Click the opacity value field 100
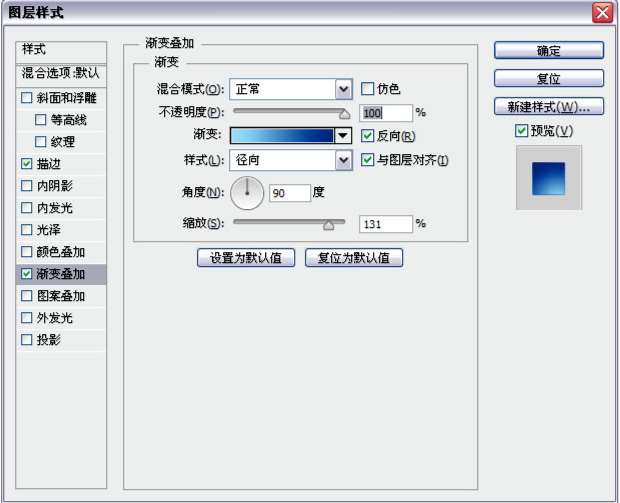Screen dimensions: 620x503 point(386,113)
